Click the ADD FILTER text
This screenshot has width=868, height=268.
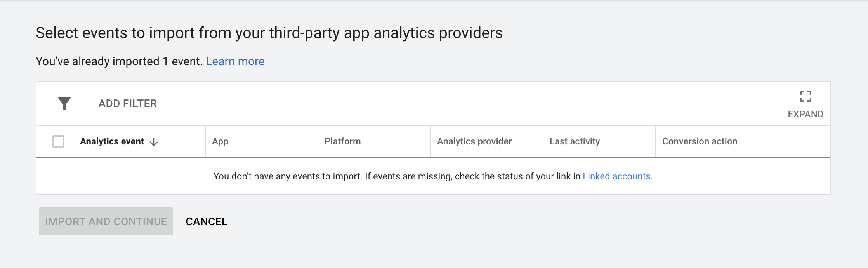[x=128, y=104]
